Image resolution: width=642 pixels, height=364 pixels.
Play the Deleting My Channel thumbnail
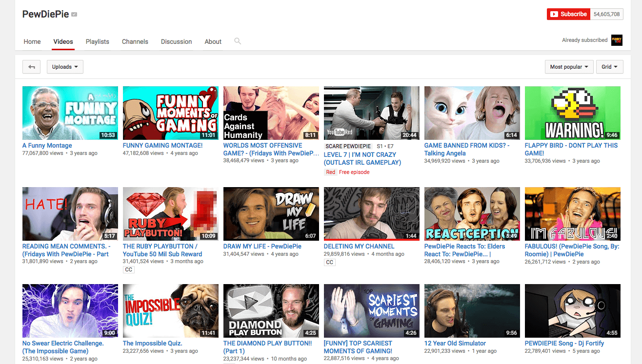tap(372, 214)
